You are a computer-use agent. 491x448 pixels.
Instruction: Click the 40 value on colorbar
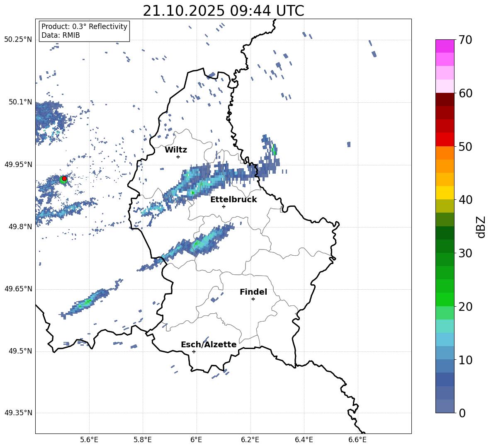click(x=465, y=200)
